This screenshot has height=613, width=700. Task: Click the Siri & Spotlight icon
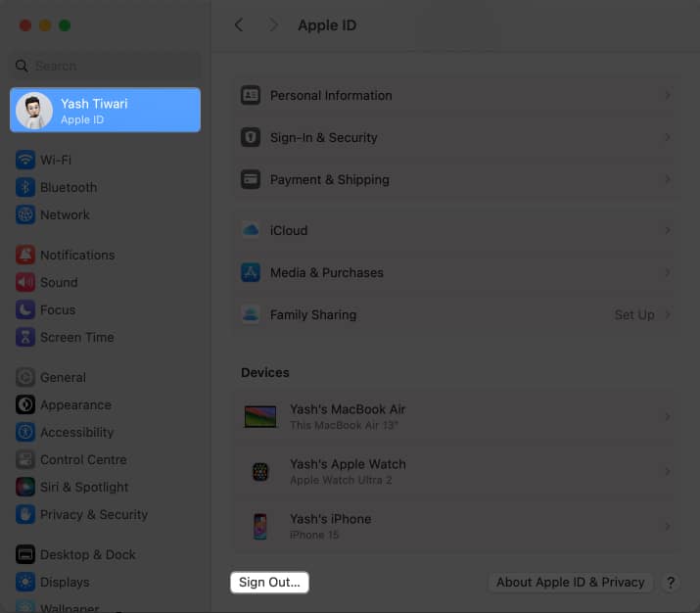pos(25,487)
